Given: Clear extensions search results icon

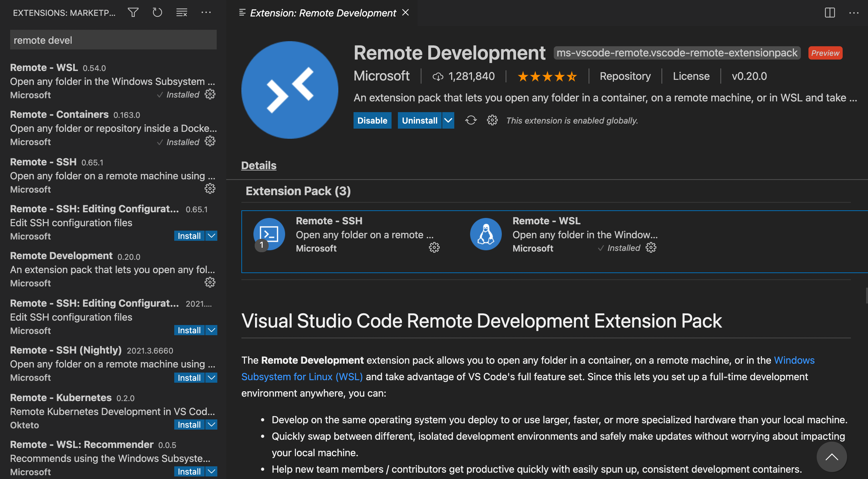Looking at the screenshot, I should [182, 13].
